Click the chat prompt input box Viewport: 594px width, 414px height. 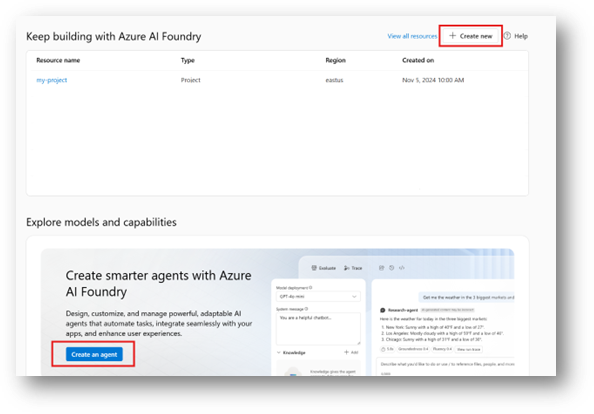point(445,367)
